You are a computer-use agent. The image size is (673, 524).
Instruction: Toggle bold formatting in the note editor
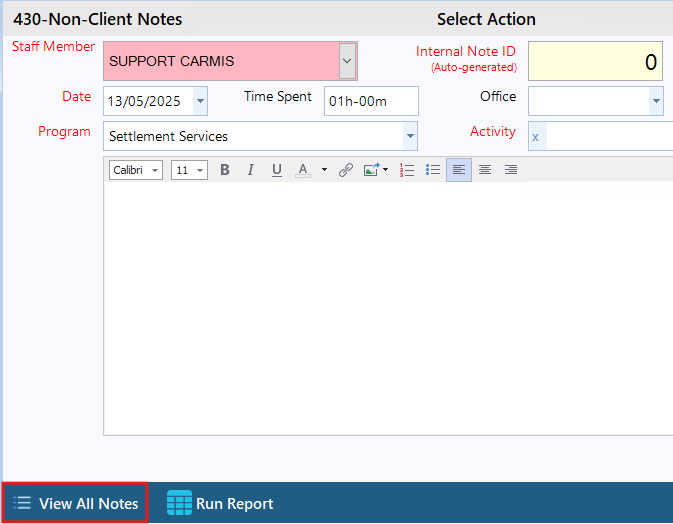(225, 170)
